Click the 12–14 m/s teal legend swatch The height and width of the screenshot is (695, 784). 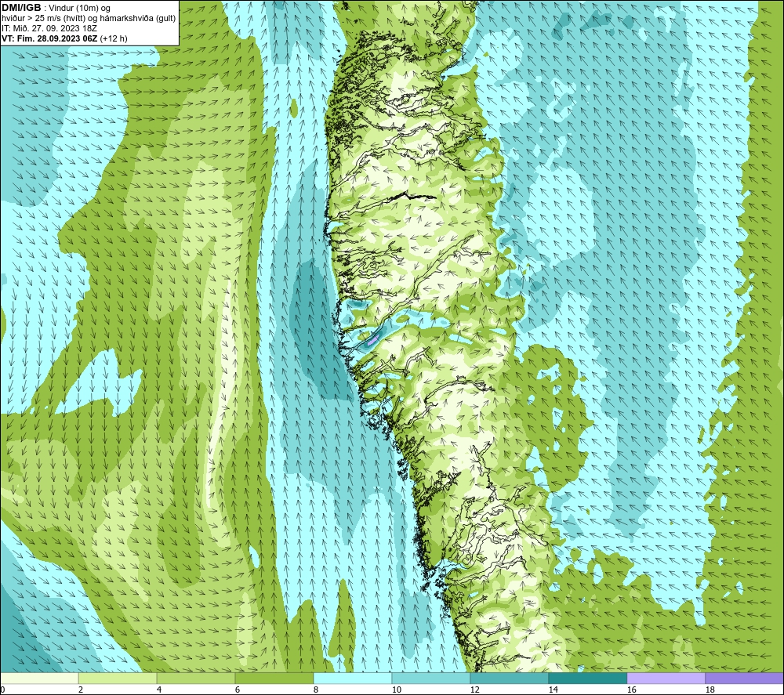click(509, 678)
